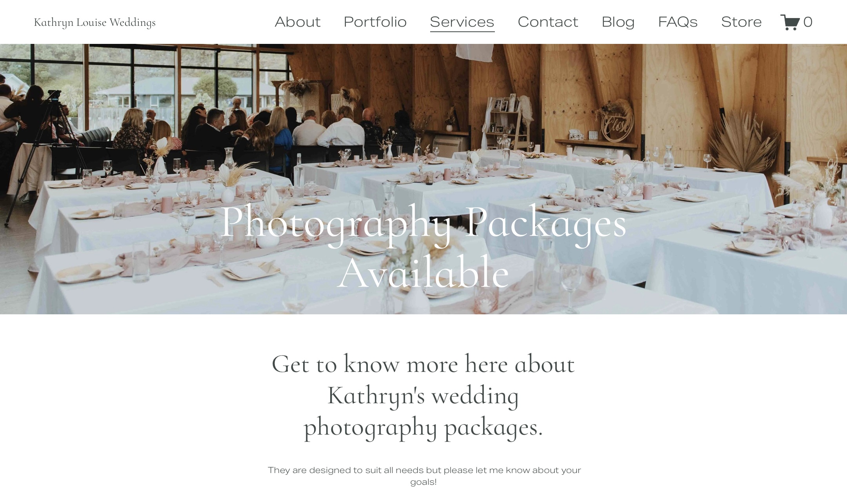Viewport: 847px width, 504px height.
Task: Click the 'photography packages.' heading line
Action: [x=423, y=428]
